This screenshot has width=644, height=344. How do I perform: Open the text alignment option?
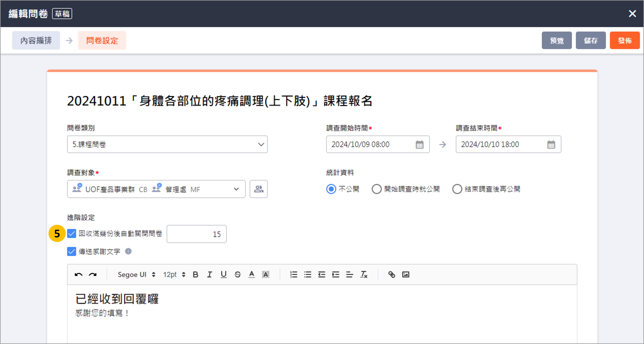[x=349, y=275]
